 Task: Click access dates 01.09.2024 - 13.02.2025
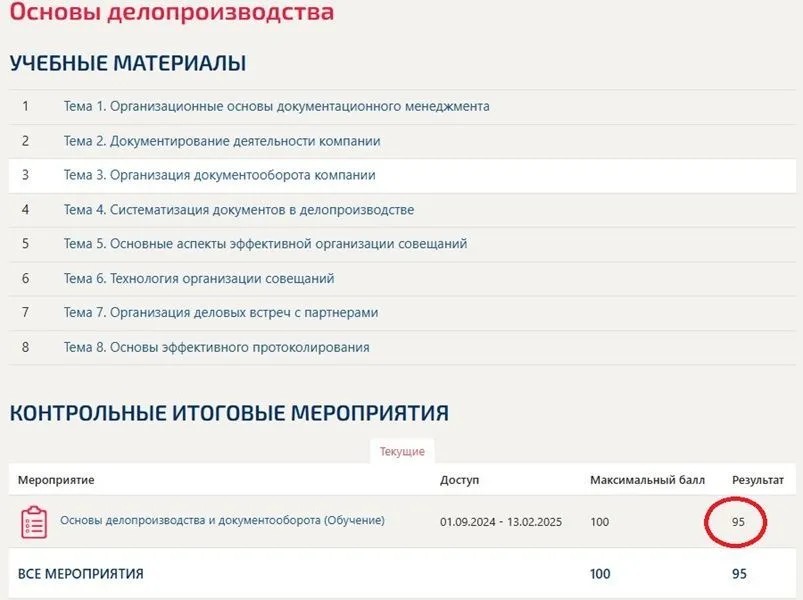pyautogui.click(x=501, y=522)
